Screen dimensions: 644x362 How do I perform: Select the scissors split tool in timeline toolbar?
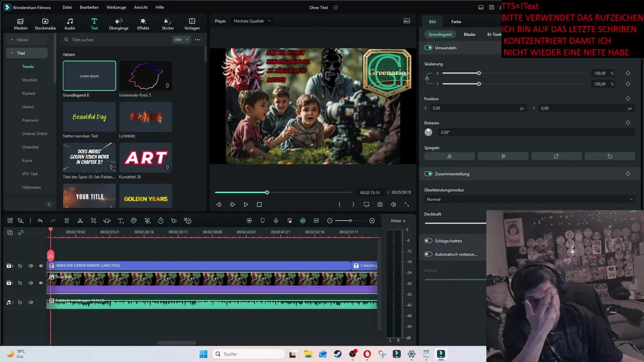pyautogui.click(x=80, y=221)
